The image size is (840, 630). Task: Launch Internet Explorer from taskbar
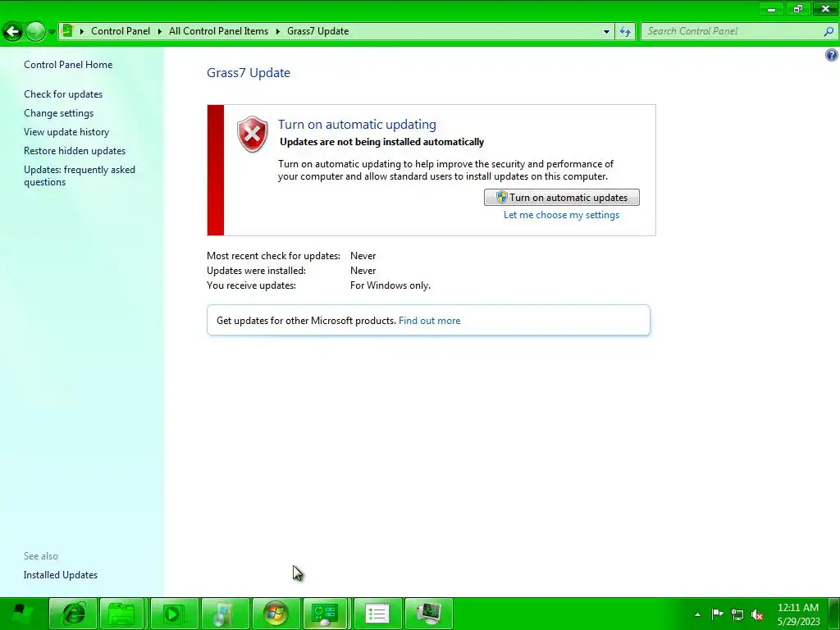(73, 614)
